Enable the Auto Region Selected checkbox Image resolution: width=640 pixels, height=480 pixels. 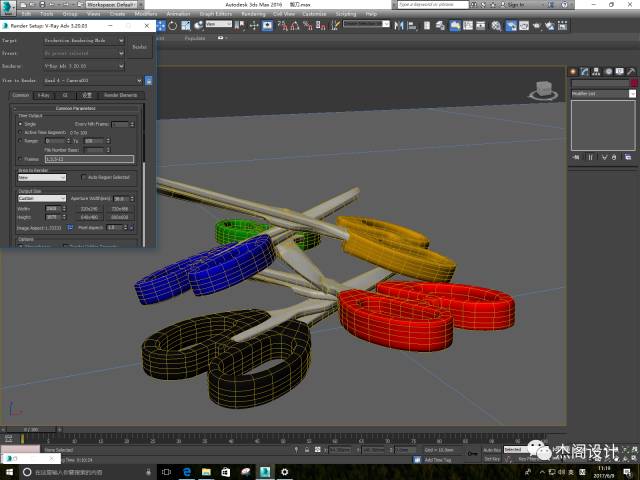84,177
